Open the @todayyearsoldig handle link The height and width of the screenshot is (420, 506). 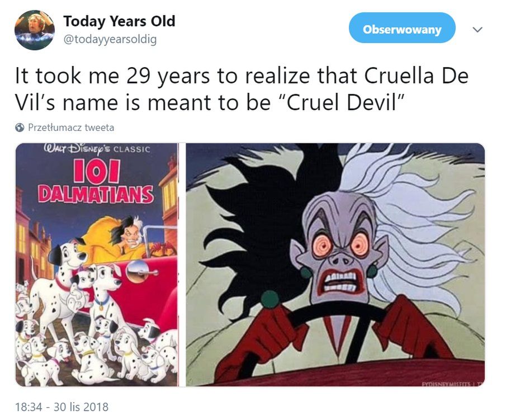coord(110,39)
